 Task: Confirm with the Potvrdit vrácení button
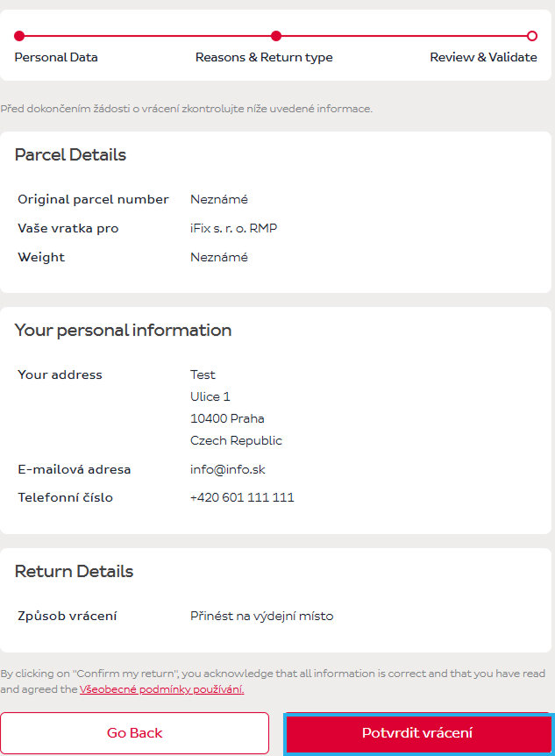[417, 733]
